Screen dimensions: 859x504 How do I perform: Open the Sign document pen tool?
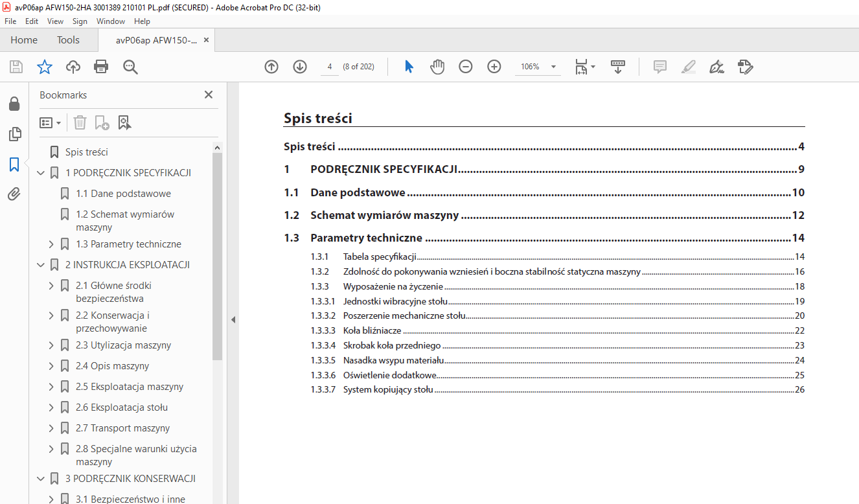(716, 67)
